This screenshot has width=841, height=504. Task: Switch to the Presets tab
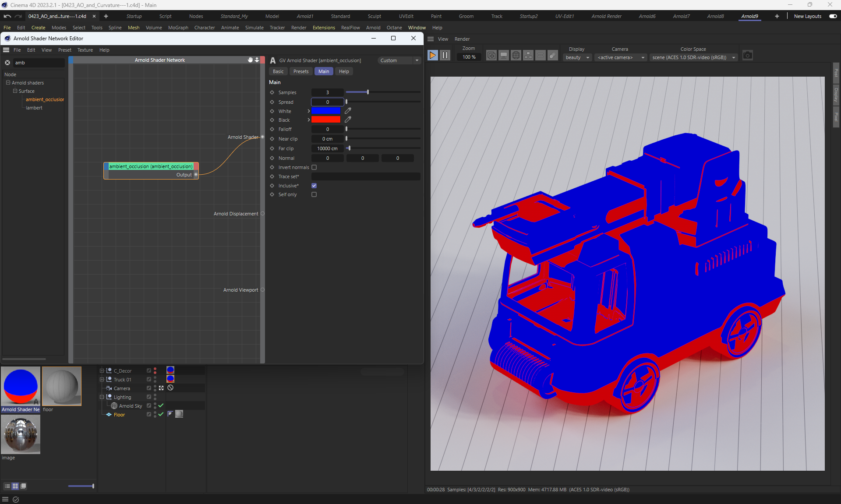(300, 71)
